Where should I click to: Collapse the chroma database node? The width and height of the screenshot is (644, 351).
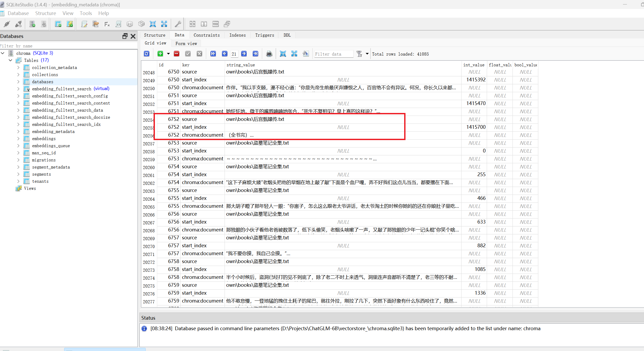[3, 53]
